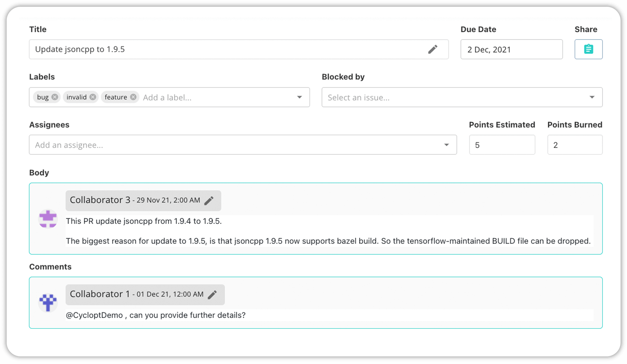Edit Collaborator 3's body text via pencil icon
This screenshot has height=364, width=627.
209,200
